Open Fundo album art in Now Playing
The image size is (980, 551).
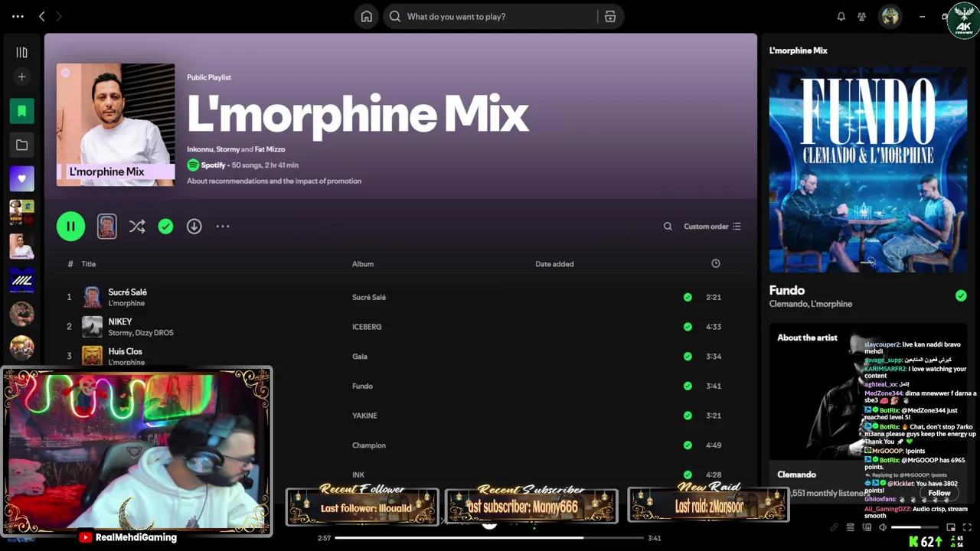[x=868, y=170]
